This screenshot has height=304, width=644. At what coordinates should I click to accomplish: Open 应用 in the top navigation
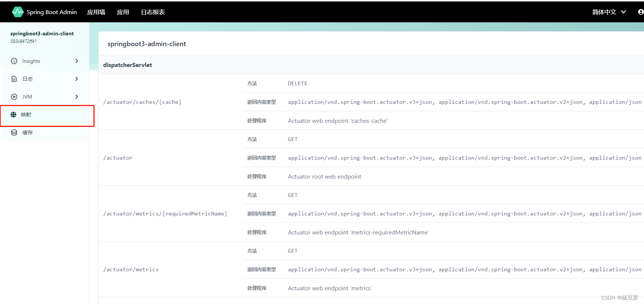click(x=123, y=12)
